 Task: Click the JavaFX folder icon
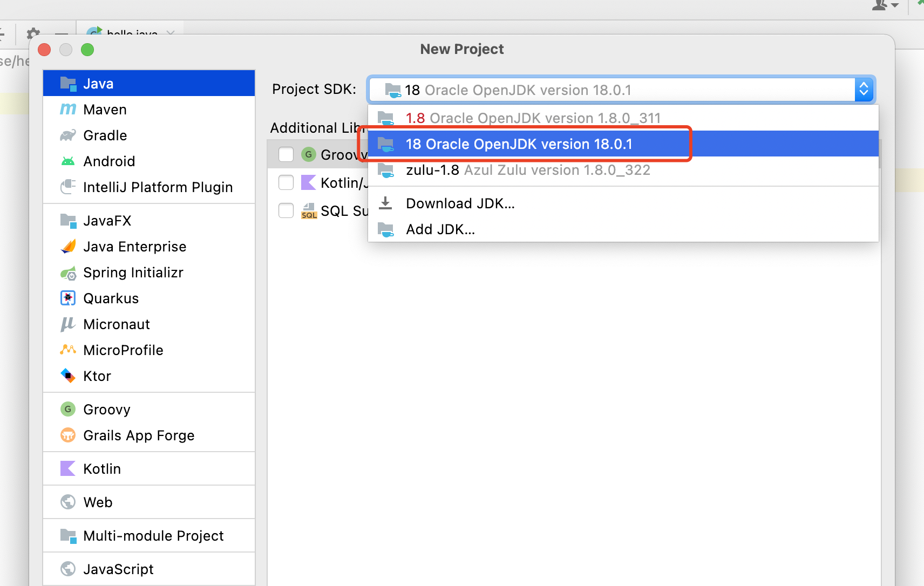(68, 221)
